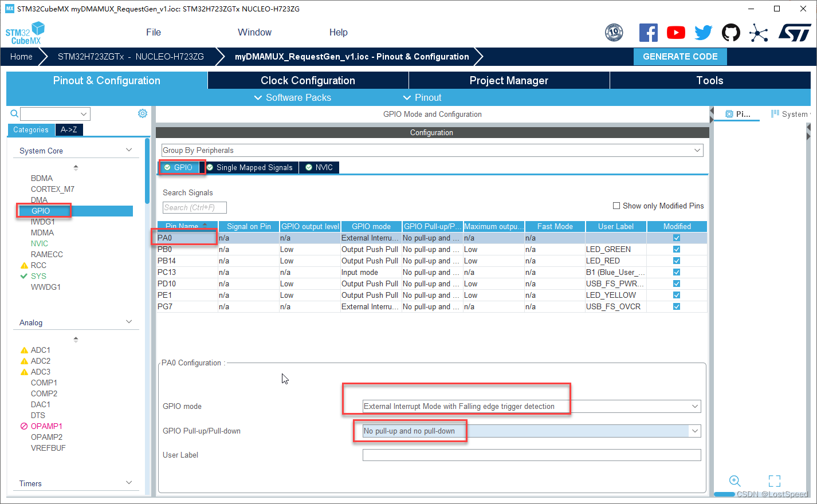Click the 10-year anniversary badge icon

point(614,33)
